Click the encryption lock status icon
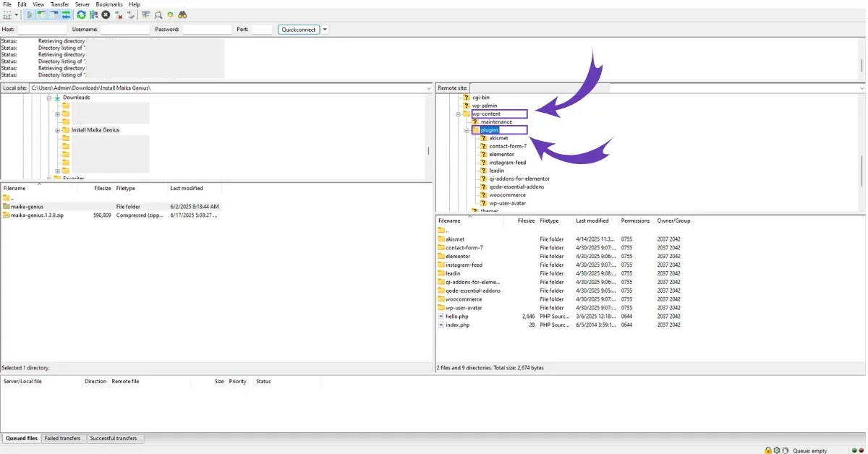The image size is (868, 454). point(768,450)
